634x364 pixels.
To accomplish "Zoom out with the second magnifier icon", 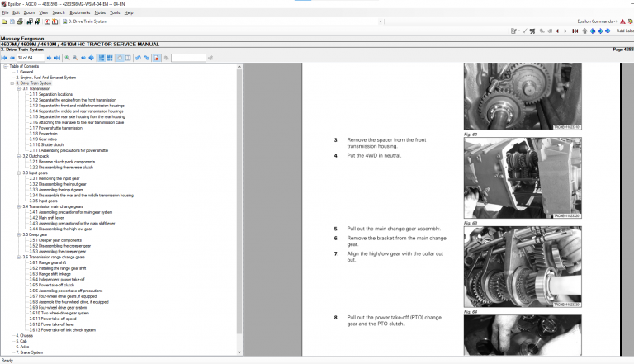I will 75,58.
